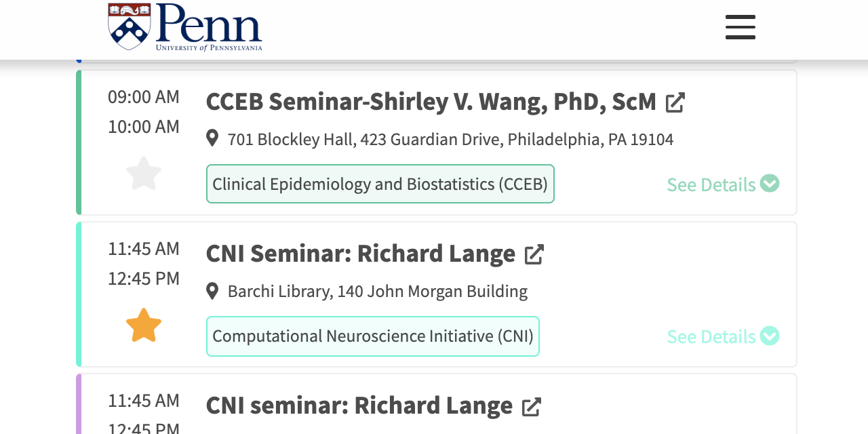Filter by Computational Neuroscience Initiative tag
868x434 pixels.
click(372, 336)
